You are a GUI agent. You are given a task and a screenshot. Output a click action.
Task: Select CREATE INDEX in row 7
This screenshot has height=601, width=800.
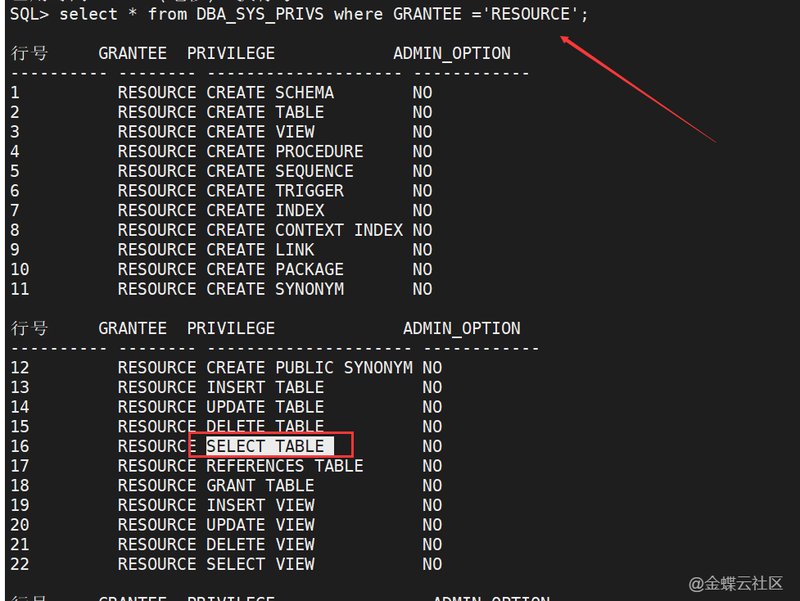pos(265,210)
